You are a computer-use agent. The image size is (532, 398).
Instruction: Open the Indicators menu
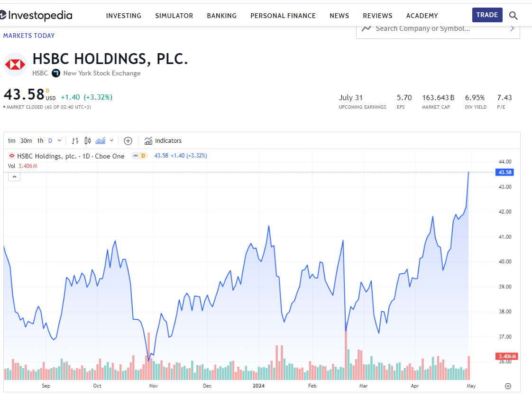point(163,141)
